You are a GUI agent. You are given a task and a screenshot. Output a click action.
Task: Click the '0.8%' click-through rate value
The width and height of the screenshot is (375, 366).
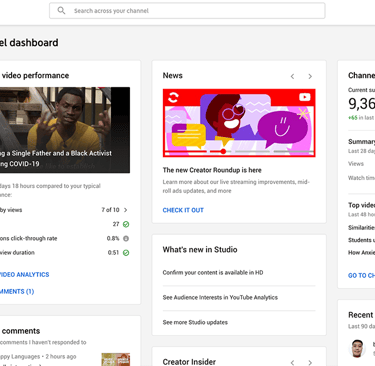click(113, 239)
